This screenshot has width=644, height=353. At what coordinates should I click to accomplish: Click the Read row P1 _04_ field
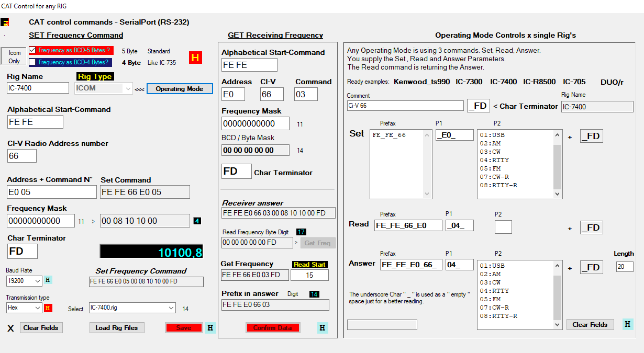coord(459,225)
